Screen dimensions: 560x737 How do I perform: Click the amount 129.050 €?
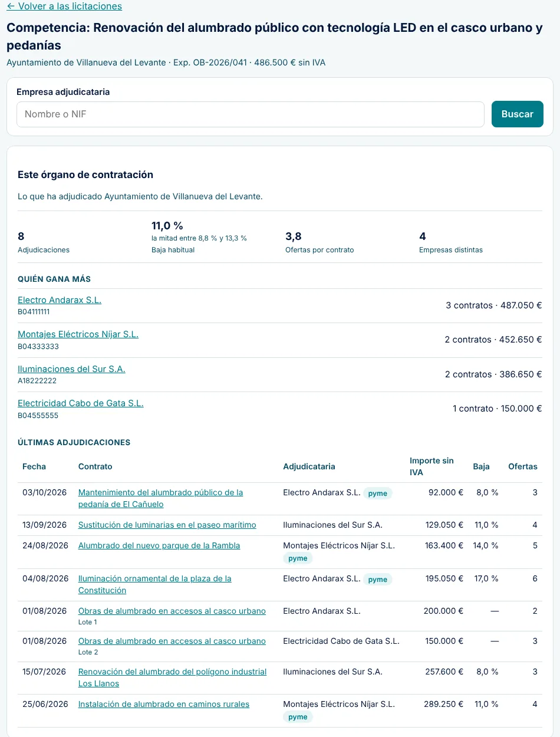(x=444, y=525)
